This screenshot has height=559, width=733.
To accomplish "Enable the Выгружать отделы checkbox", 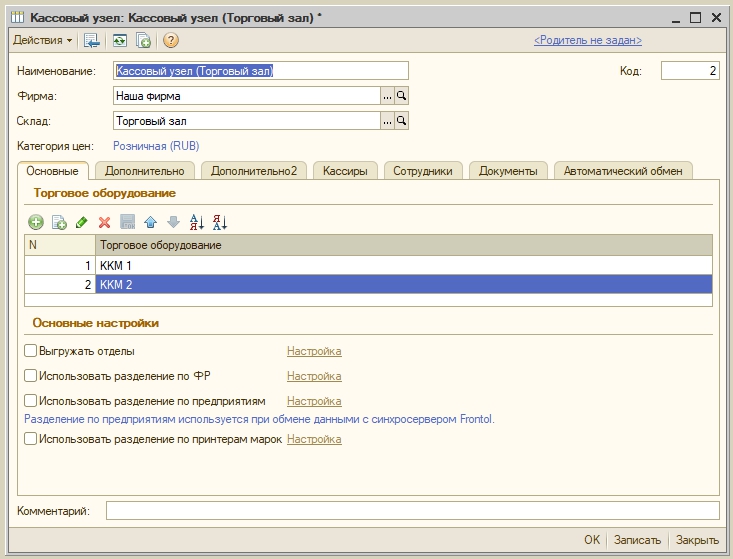I will click(30, 351).
